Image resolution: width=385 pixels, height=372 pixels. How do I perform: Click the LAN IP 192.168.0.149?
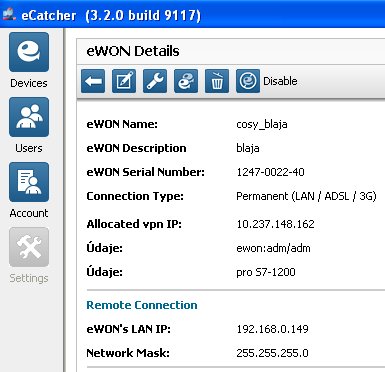tap(272, 329)
